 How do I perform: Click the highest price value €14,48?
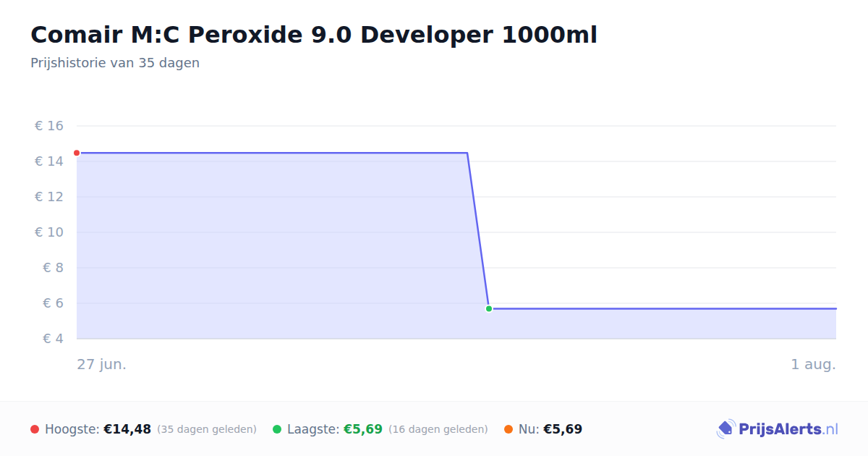click(127, 429)
